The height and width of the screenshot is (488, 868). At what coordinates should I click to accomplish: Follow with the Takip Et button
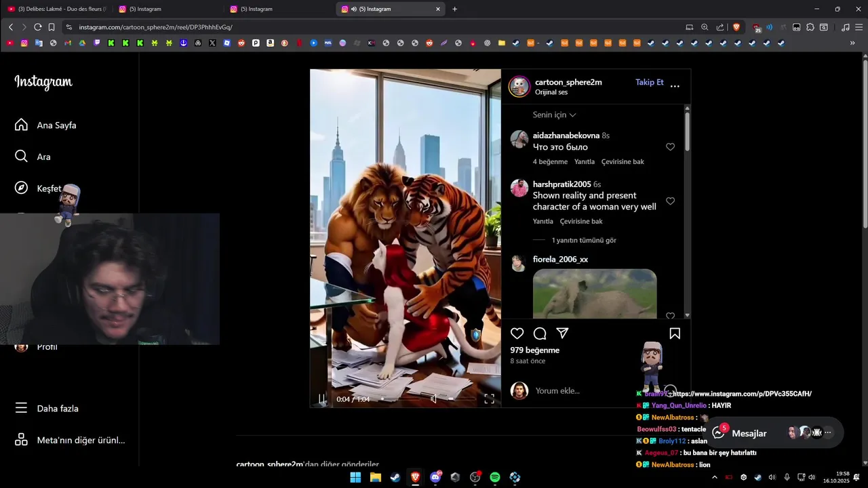tap(649, 82)
